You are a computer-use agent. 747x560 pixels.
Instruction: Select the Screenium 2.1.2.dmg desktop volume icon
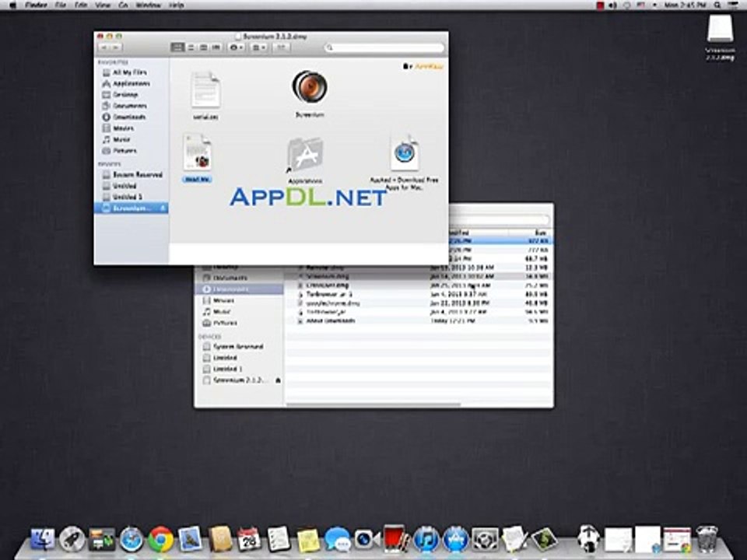point(720,30)
